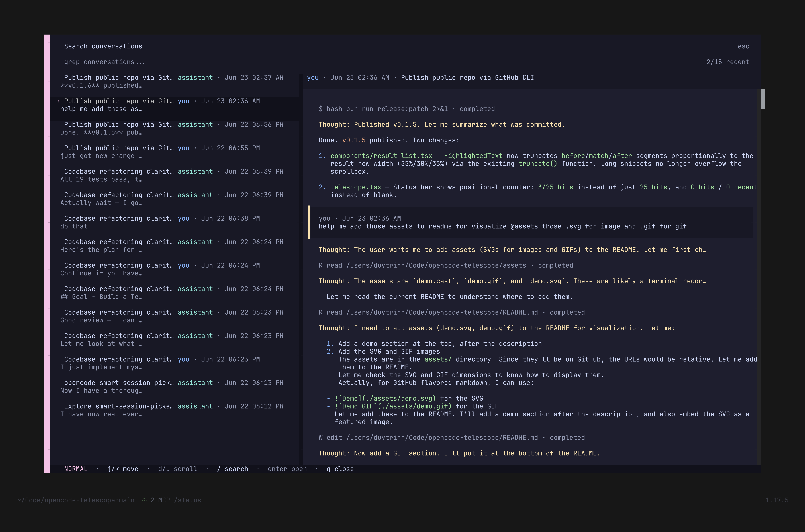Click the 'Thought: Published v0.1.5' line

[442, 124]
